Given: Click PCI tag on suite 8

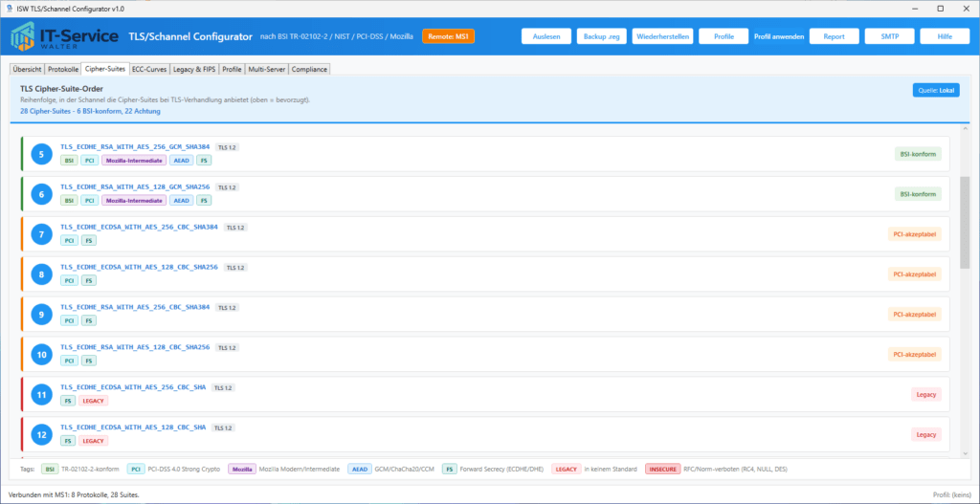Looking at the screenshot, I should 69,280.
